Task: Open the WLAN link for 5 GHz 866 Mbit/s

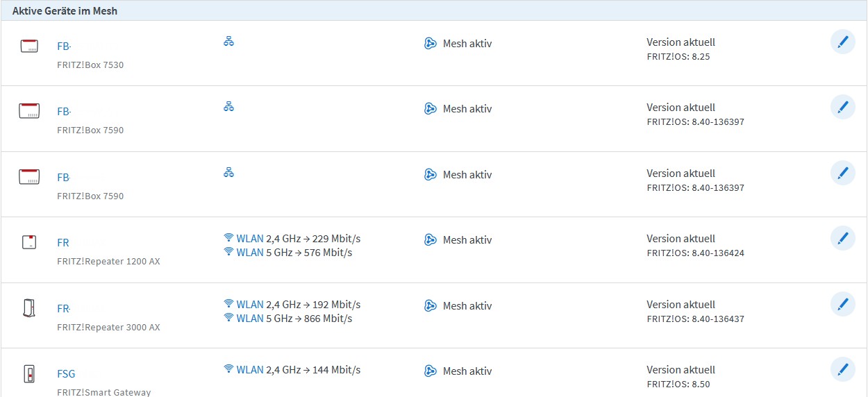Action: tap(250, 319)
